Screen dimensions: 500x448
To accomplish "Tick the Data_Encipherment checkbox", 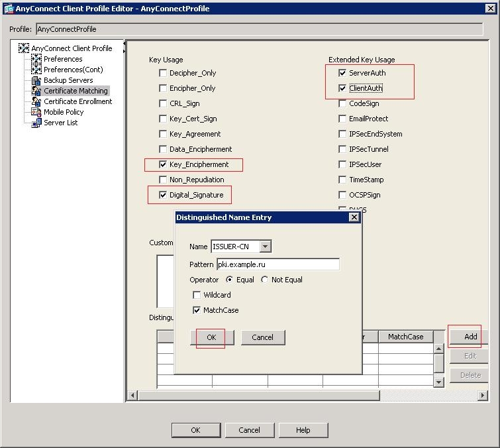I will 163,149.
